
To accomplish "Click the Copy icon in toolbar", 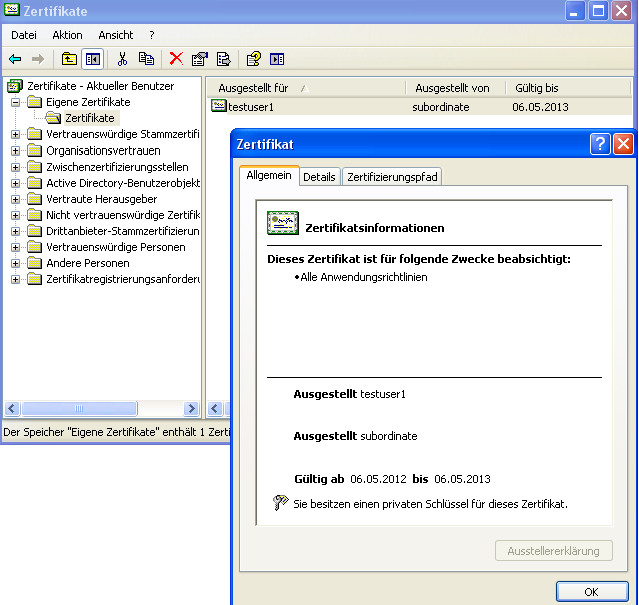I will [146, 59].
